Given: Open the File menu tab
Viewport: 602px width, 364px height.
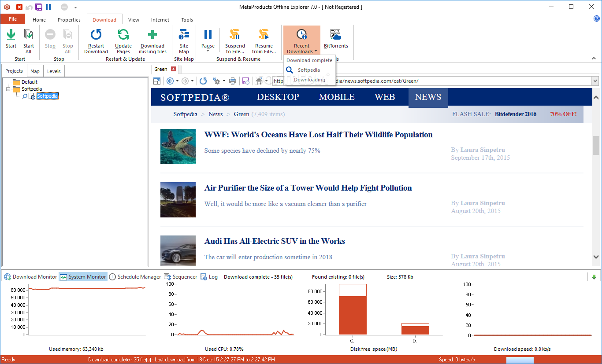Looking at the screenshot, I should tap(13, 19).
